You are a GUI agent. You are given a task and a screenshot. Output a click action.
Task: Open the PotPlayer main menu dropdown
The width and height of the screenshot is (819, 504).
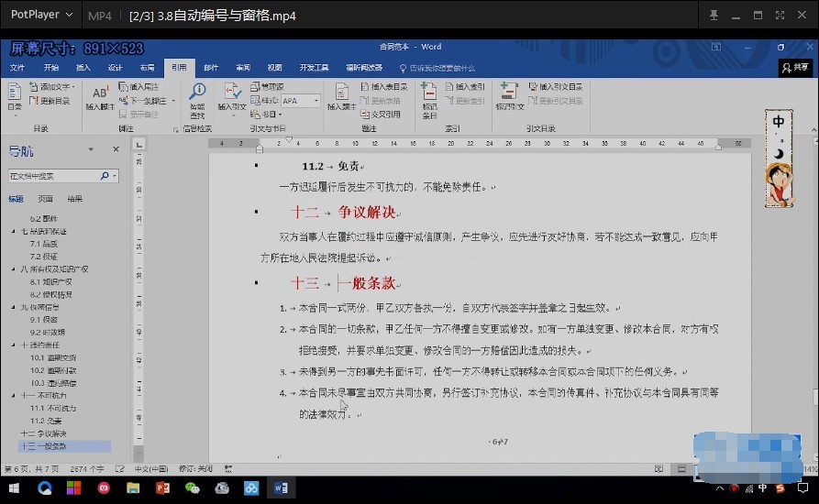[41, 15]
